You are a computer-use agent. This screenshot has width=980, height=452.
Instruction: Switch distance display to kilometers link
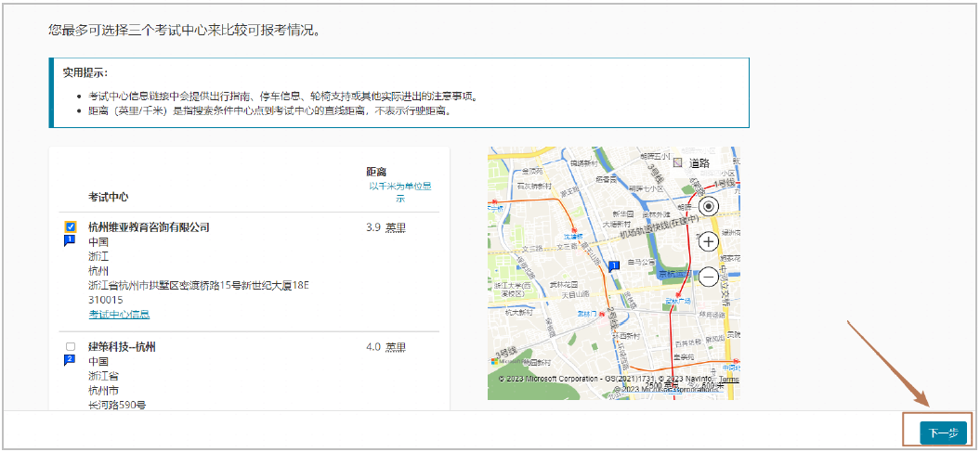click(x=399, y=191)
